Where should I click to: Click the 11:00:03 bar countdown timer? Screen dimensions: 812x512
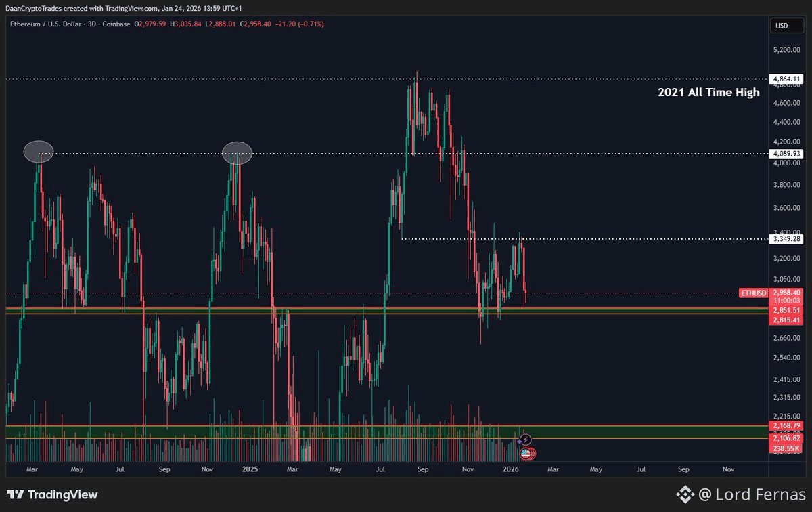coord(786,300)
